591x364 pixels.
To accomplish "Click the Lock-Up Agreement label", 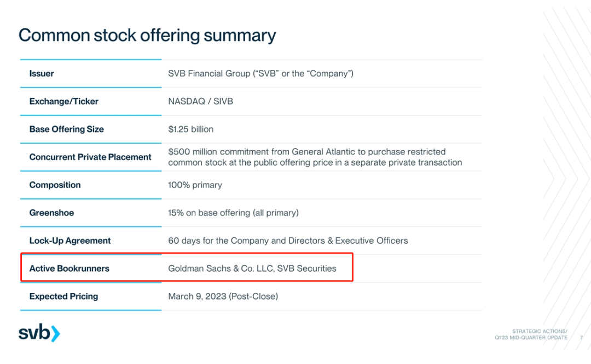I will (x=70, y=240).
